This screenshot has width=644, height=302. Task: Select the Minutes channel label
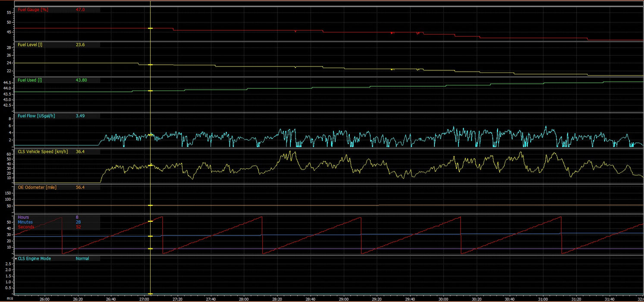tap(25, 222)
